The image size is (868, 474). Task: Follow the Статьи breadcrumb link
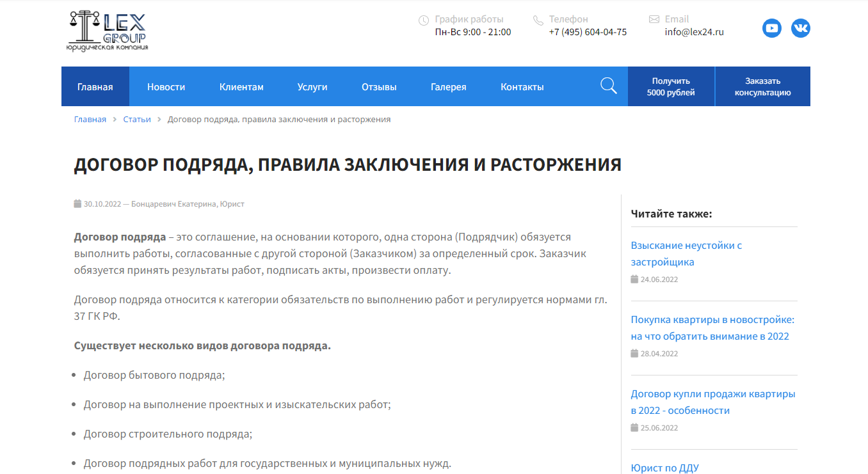click(137, 119)
